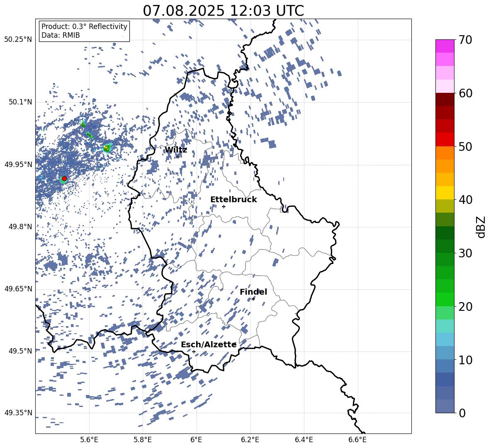
Task: Click the 49.95°N latitude label
Action: point(18,165)
